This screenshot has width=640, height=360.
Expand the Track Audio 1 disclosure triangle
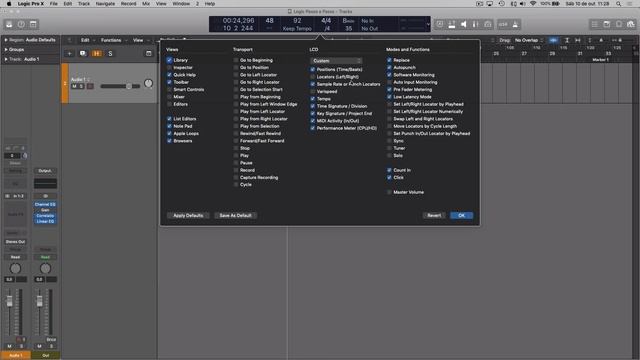[x=6, y=59]
